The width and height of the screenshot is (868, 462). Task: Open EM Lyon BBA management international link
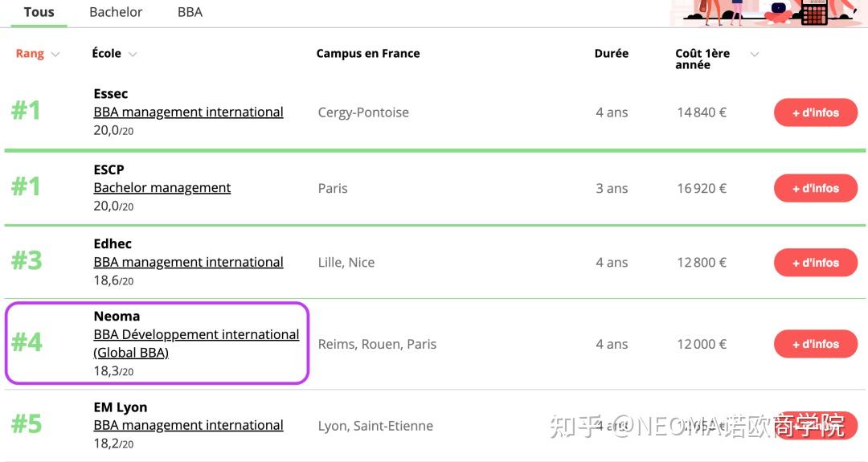pyautogui.click(x=188, y=425)
